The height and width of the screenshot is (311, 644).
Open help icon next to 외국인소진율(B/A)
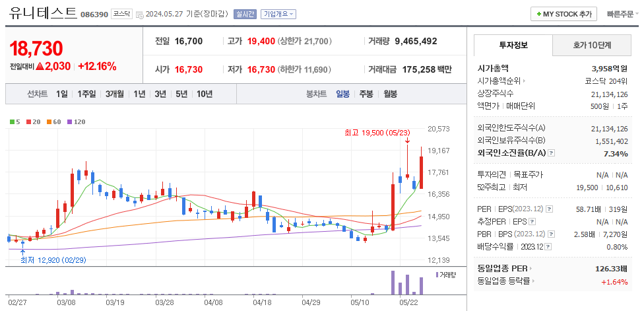click(551, 153)
